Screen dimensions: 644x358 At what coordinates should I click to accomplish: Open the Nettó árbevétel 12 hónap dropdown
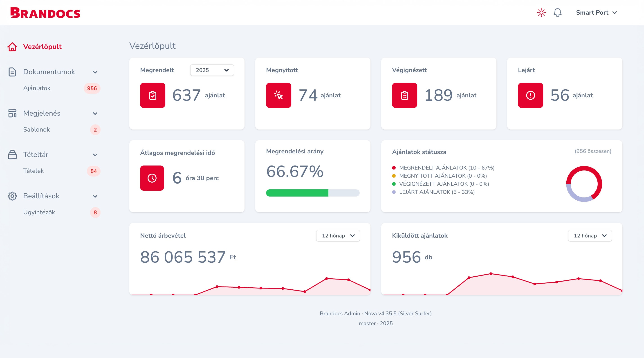(x=338, y=235)
